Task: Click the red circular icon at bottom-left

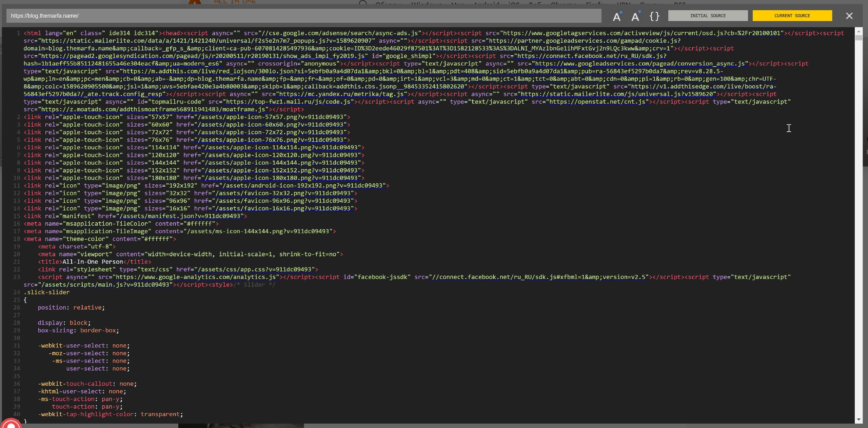Action: tap(11, 424)
